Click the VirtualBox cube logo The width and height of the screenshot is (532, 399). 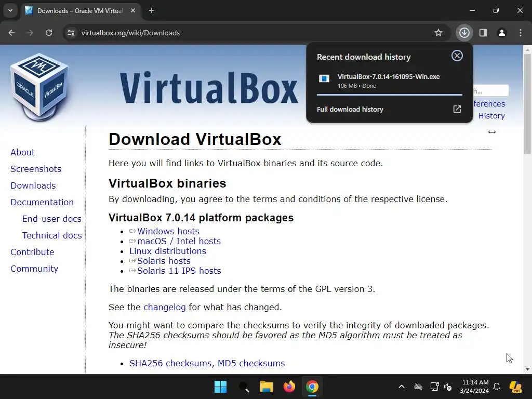tap(39, 87)
